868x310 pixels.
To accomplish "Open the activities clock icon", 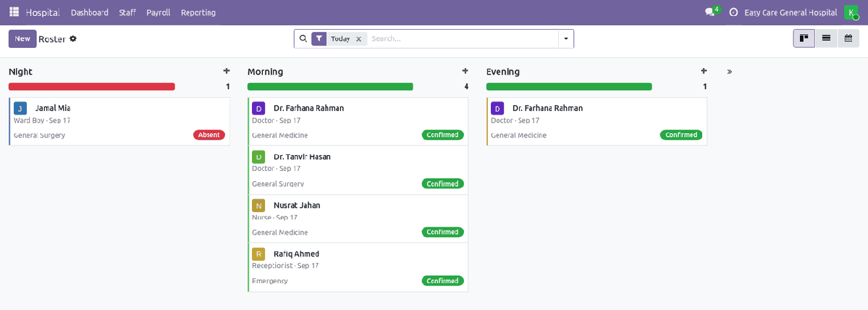I will pyautogui.click(x=734, y=12).
